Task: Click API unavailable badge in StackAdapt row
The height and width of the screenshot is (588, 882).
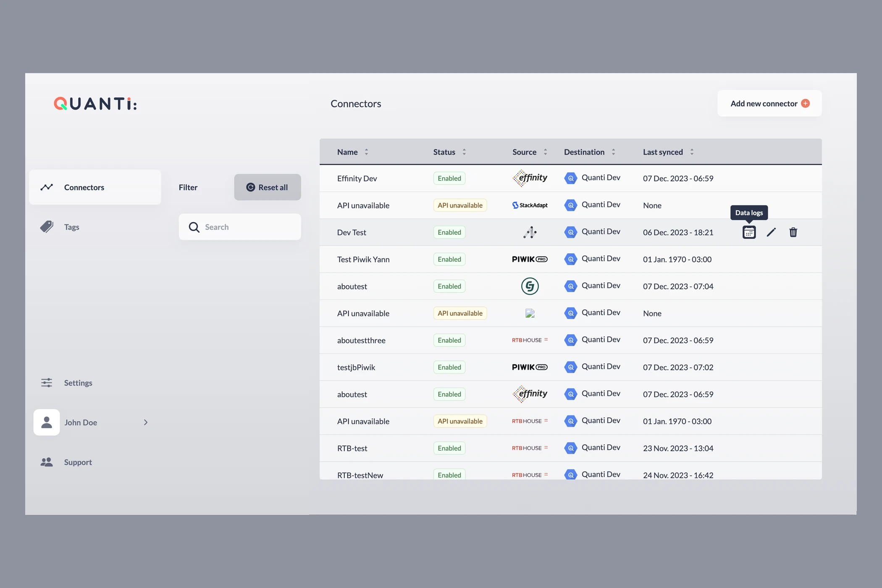Action: (x=460, y=205)
